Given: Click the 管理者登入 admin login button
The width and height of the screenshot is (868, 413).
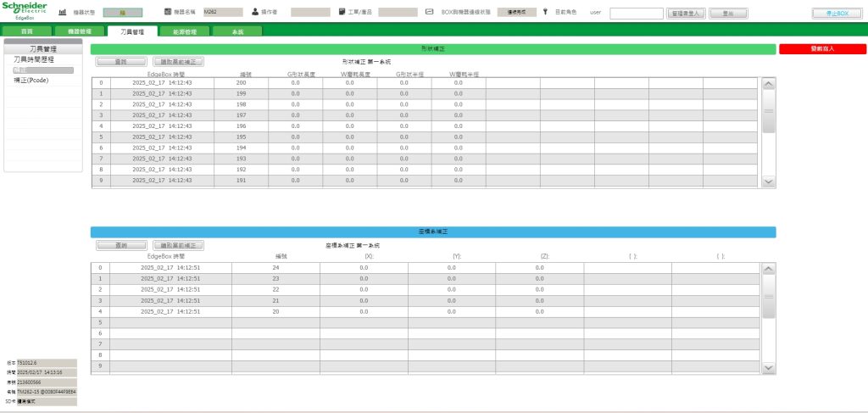Looking at the screenshot, I should [x=686, y=13].
